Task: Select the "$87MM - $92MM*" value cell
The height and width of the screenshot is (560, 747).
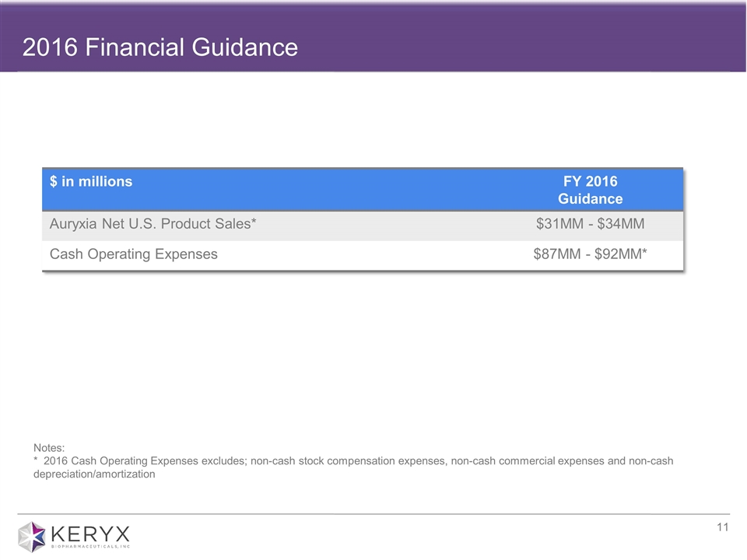Action: (x=590, y=254)
